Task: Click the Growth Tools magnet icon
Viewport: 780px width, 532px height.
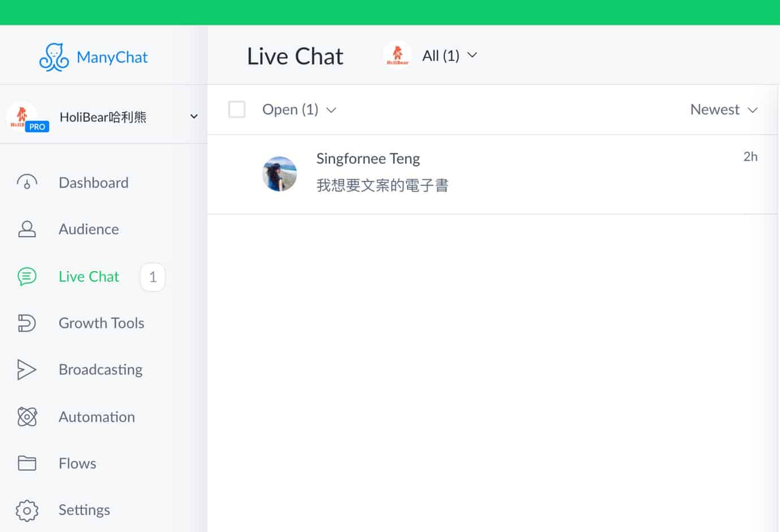Action: [27, 323]
